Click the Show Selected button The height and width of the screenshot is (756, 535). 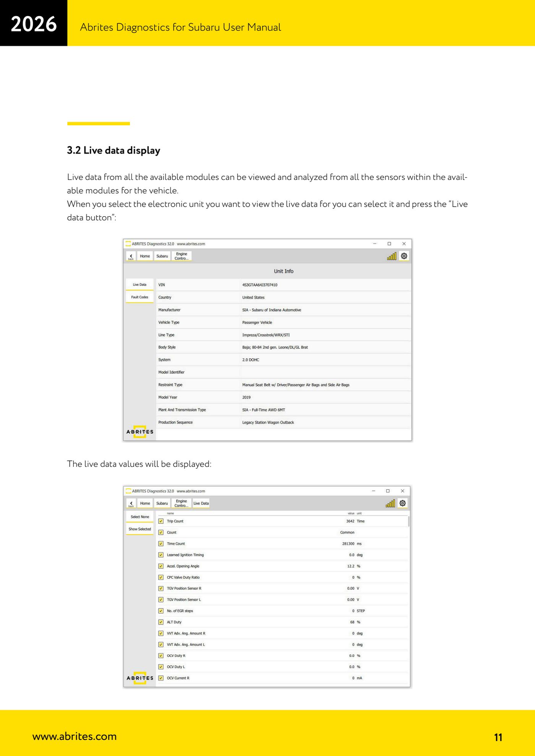tap(140, 529)
